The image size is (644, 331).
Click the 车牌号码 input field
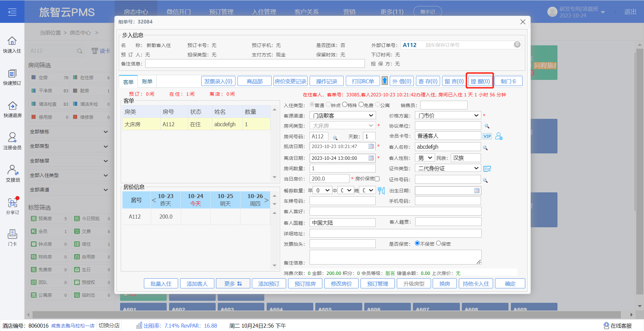pos(342,201)
